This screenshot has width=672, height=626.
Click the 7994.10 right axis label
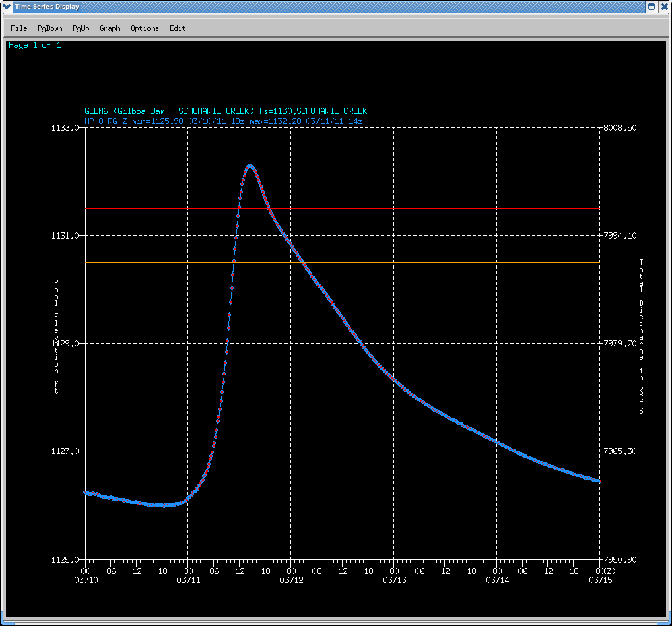pyautogui.click(x=619, y=235)
